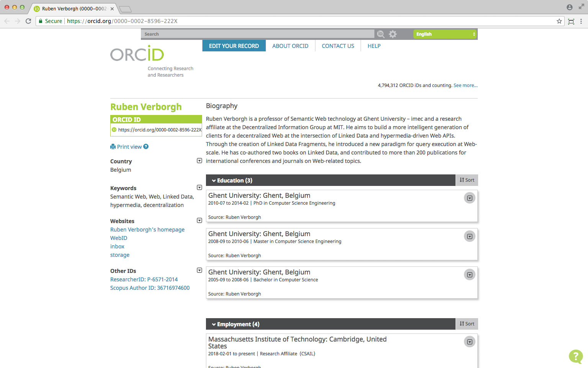Expand details for PhD education entry

(470, 198)
